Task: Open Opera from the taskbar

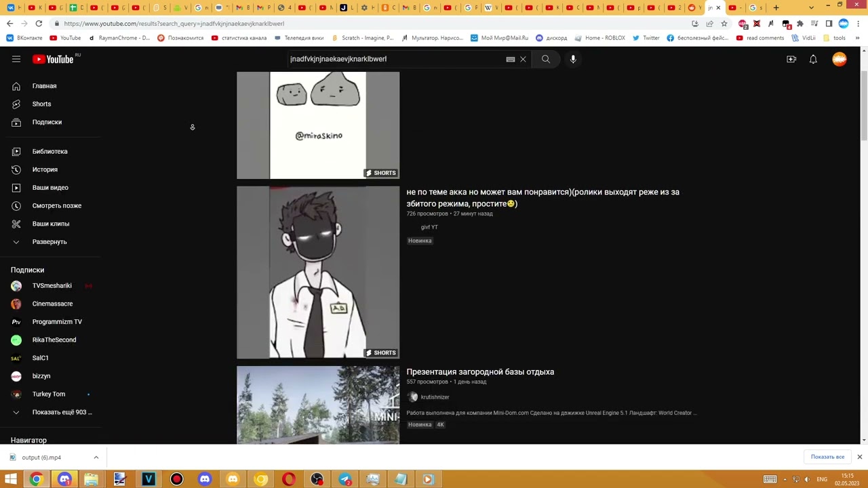Action: pyautogui.click(x=289, y=480)
